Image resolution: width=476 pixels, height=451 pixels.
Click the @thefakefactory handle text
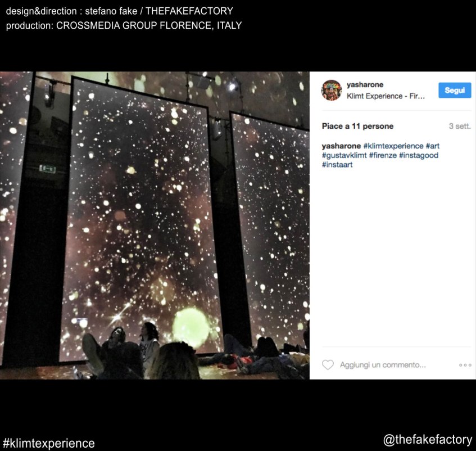[428, 439]
